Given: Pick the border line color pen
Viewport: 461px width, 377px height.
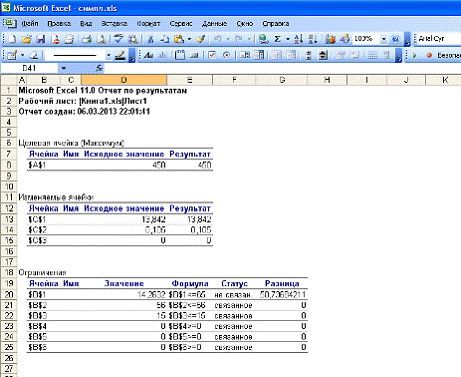Looking at the screenshot, I should point(120,55).
